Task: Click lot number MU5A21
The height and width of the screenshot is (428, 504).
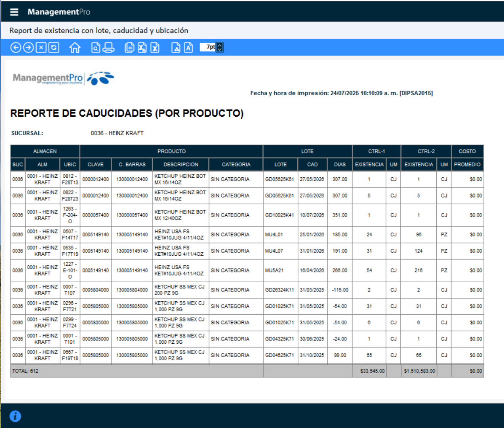Action: (x=280, y=270)
